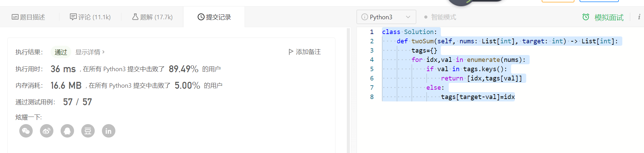Click the 通过 accepted result link
644x153 pixels.
point(61,52)
